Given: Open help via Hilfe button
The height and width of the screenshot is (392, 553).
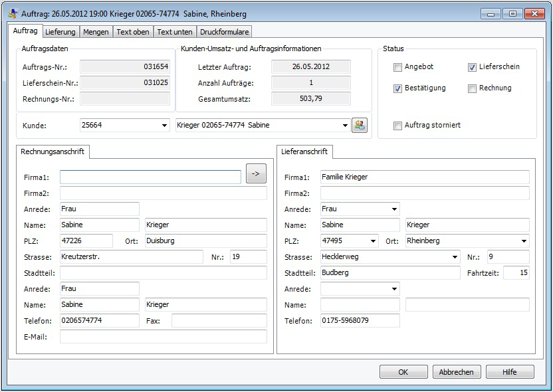Looking at the screenshot, I should (510, 372).
